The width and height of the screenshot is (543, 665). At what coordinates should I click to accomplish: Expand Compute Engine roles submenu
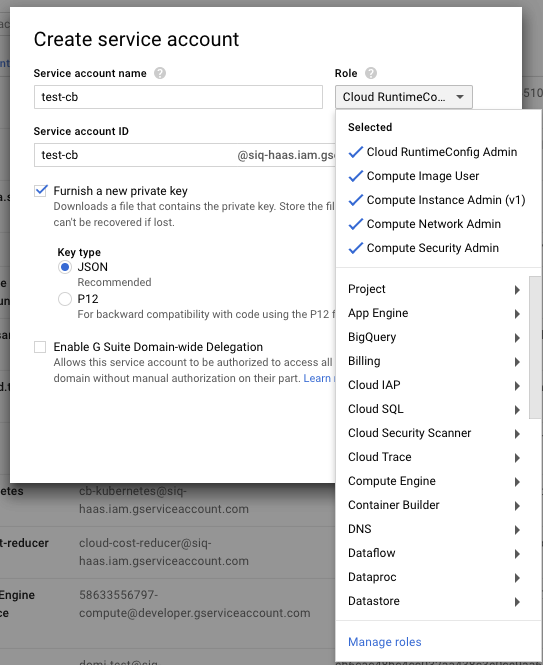[433, 481]
